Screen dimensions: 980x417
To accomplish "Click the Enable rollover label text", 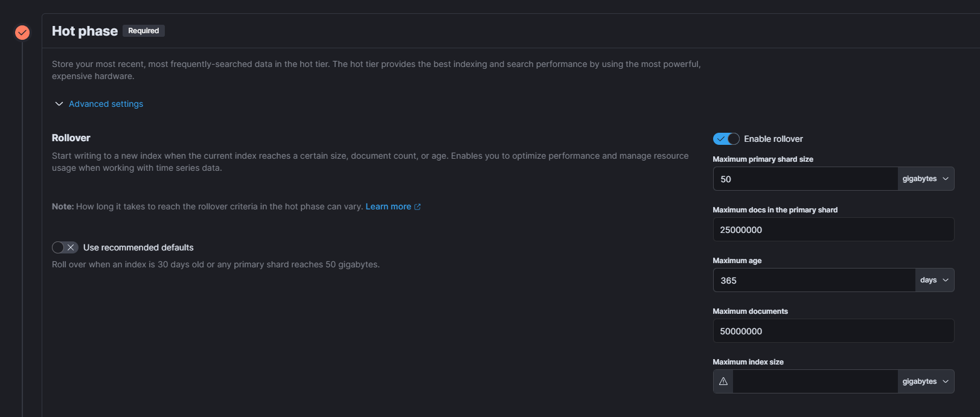I will click(773, 139).
